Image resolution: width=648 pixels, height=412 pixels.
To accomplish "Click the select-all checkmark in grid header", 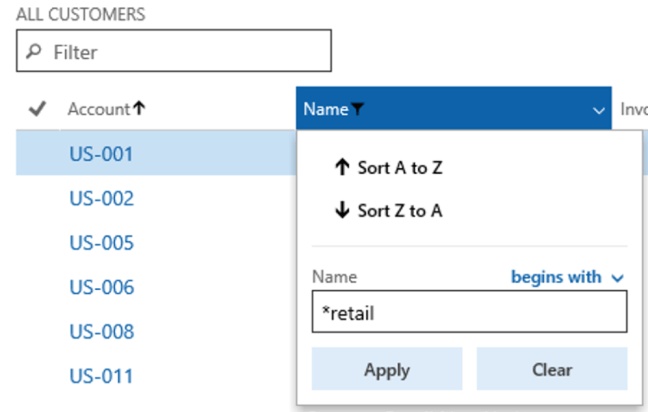I will 37,109.
